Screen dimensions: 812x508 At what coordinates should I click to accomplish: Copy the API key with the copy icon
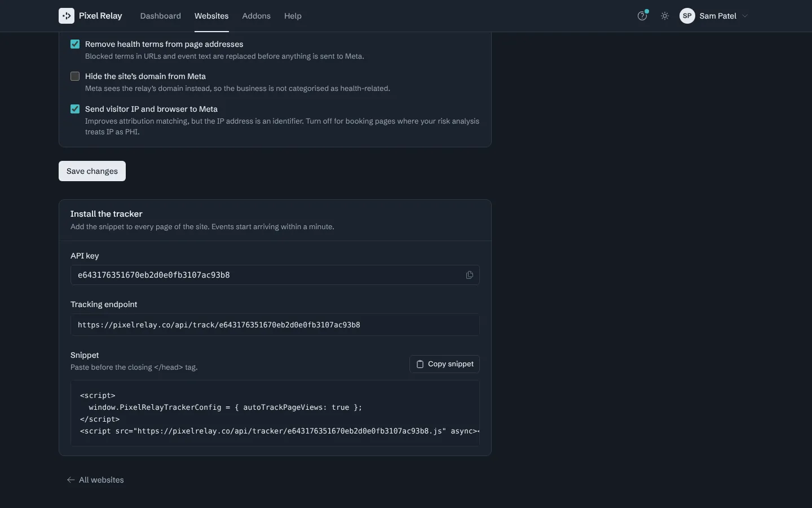469,275
